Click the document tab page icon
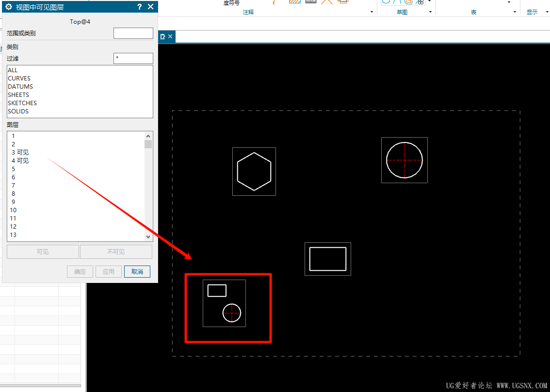The image size is (550, 392). point(163,36)
